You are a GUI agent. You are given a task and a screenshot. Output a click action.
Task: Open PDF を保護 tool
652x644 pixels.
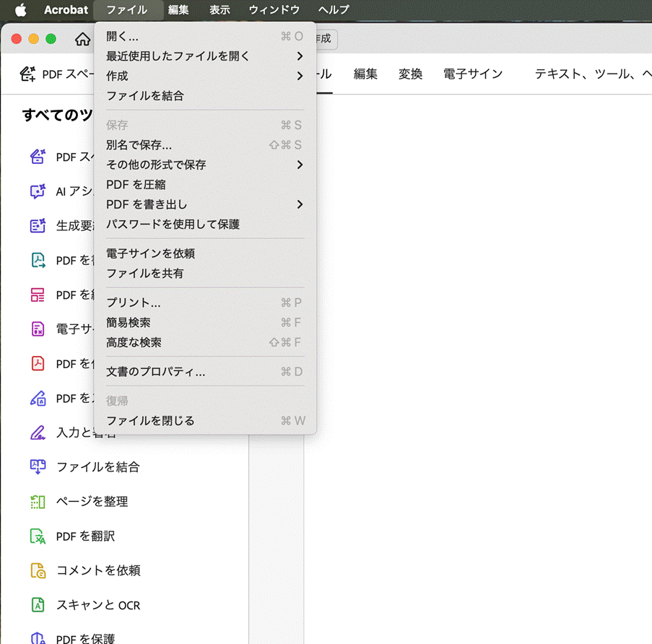point(86,639)
